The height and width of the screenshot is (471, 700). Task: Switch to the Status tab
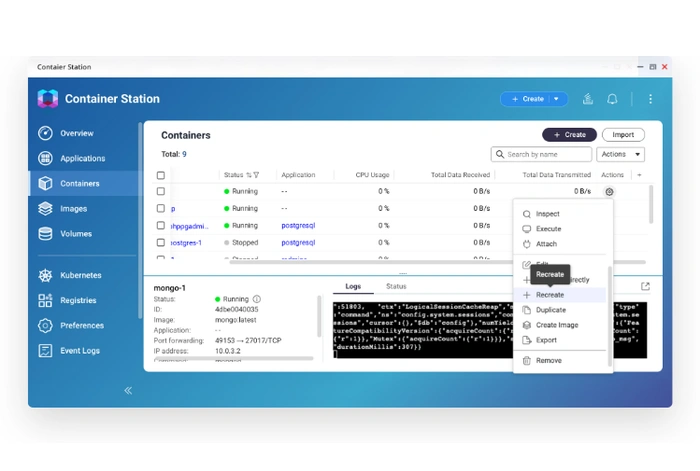(x=396, y=286)
